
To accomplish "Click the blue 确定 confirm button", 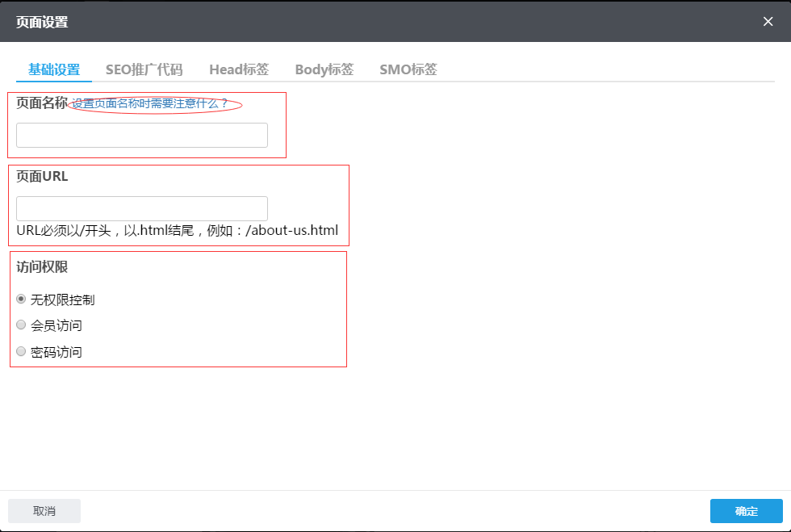I will (745, 511).
